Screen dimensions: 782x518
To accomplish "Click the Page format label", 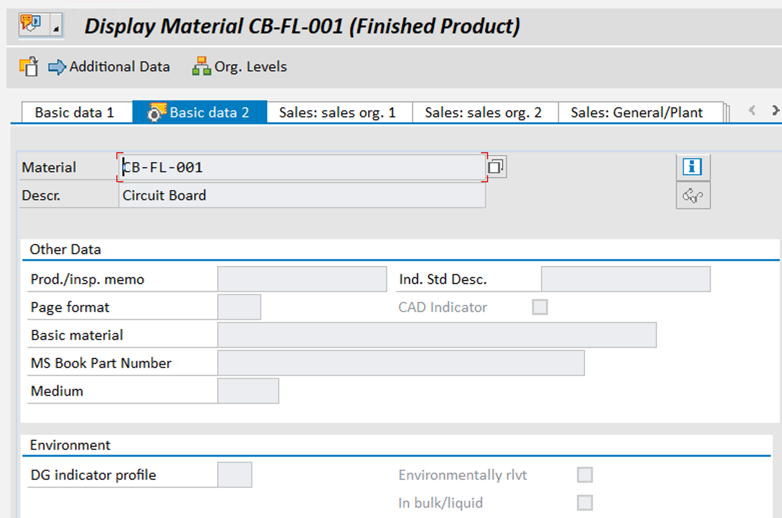I will (x=70, y=307).
